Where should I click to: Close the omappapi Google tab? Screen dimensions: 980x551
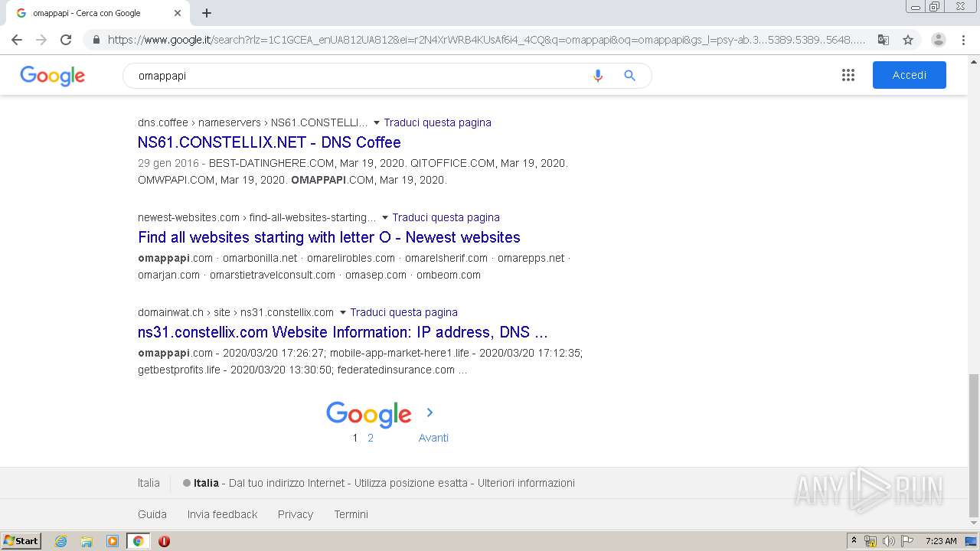point(178,13)
